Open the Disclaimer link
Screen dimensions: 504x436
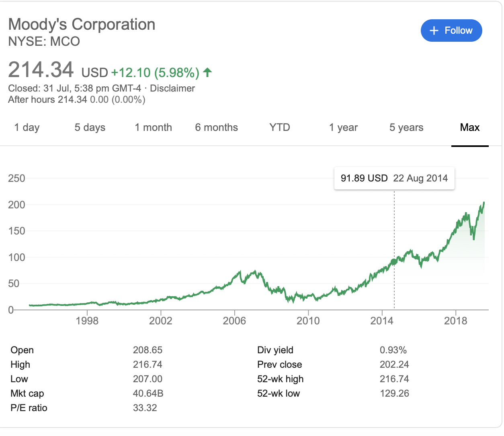click(172, 88)
